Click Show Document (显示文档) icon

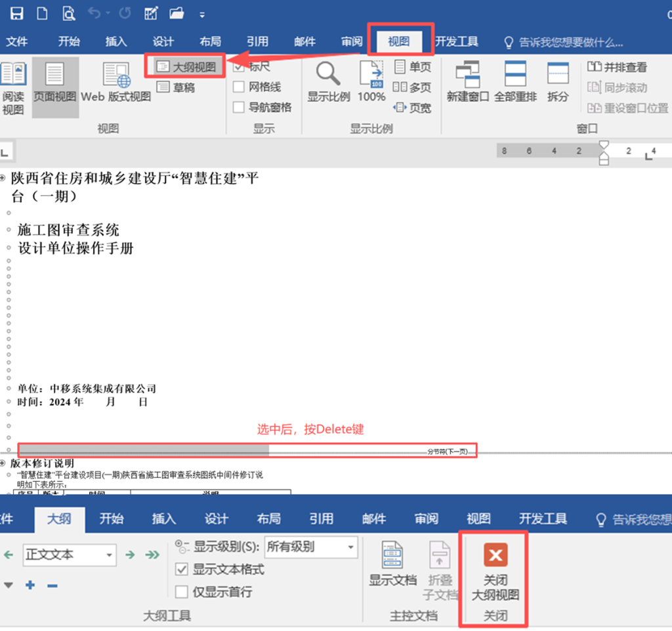coord(392,563)
